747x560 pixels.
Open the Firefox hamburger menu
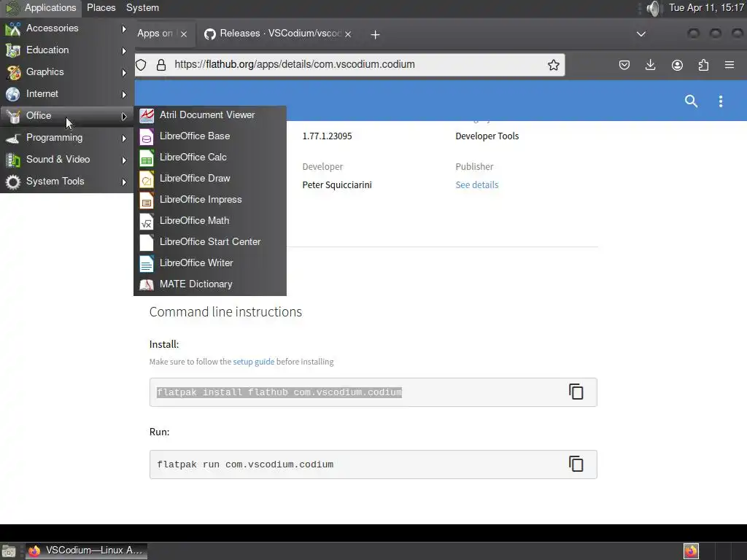[729, 65]
